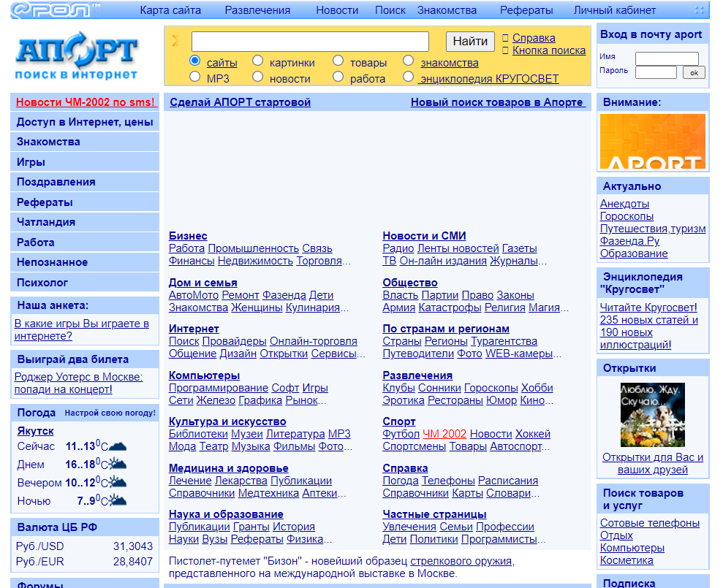Select the MP3 search radio button
Viewport: 723px width, 588px height.
click(x=195, y=77)
